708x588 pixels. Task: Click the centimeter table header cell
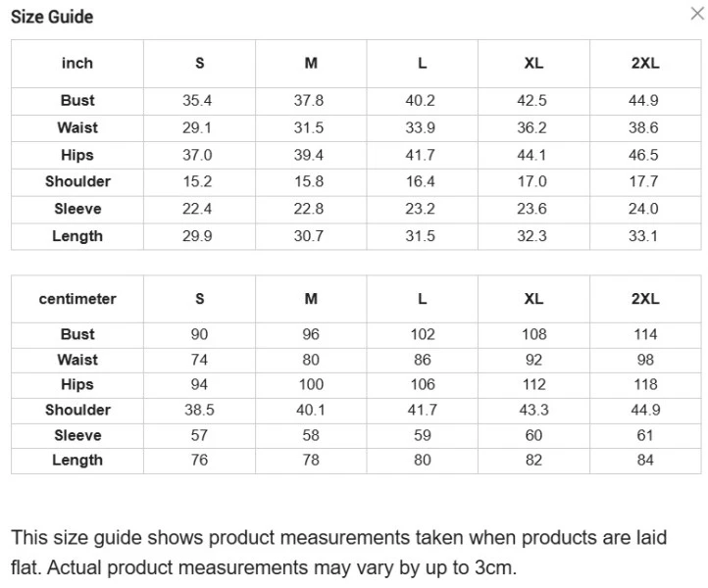(77, 299)
